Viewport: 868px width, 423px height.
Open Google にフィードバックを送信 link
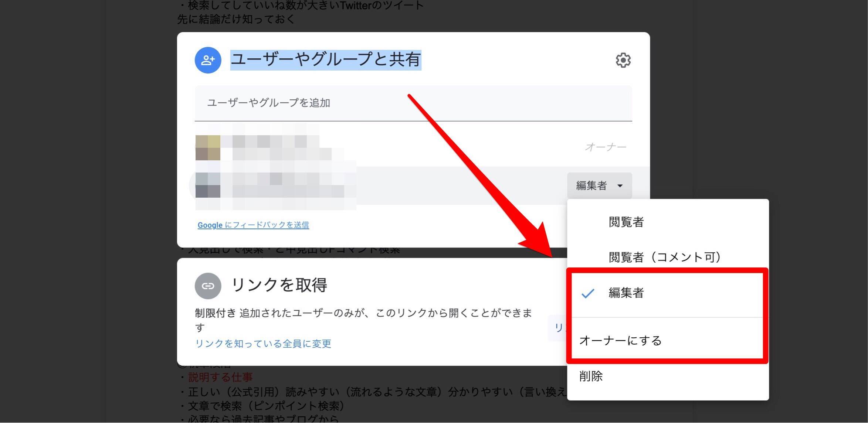click(253, 225)
